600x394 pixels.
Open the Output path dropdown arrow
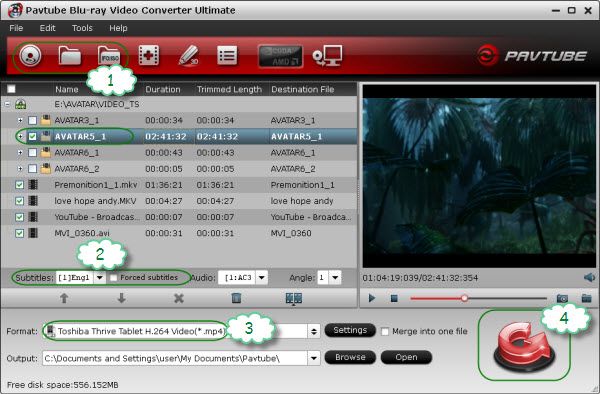point(314,358)
